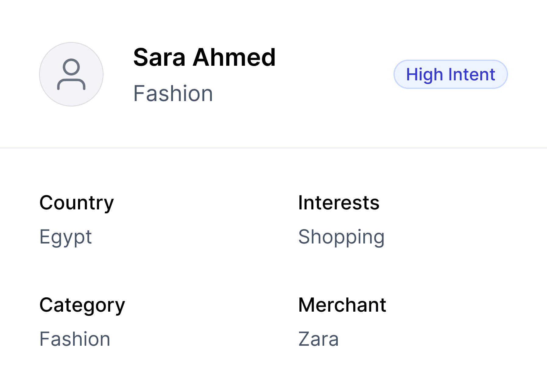Click the user avatar icon

coord(71,74)
